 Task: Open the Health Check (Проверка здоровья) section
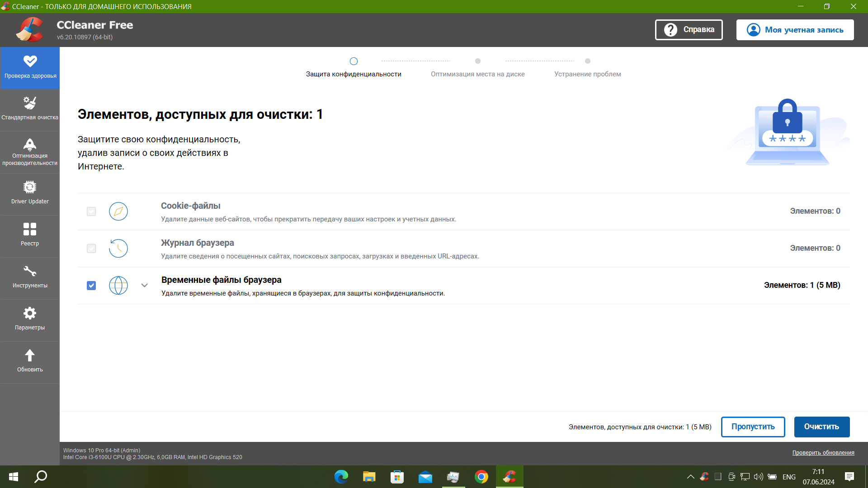click(x=30, y=68)
